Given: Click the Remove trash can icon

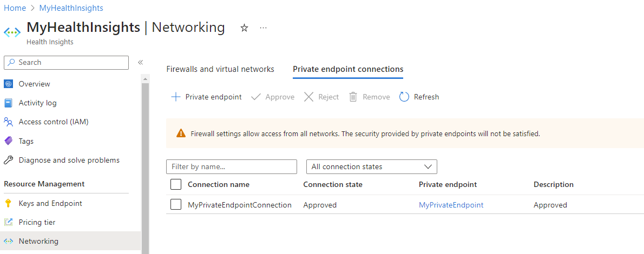Looking at the screenshot, I should [353, 97].
